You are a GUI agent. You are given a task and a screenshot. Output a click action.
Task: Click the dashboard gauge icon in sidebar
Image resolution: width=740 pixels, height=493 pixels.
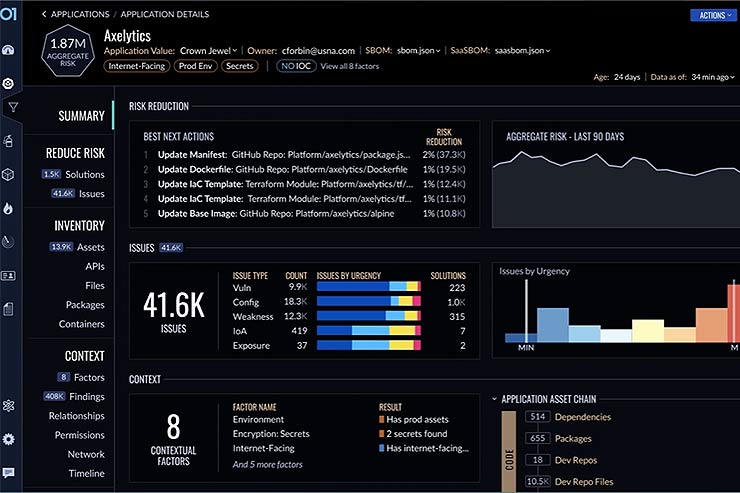pyautogui.click(x=9, y=50)
